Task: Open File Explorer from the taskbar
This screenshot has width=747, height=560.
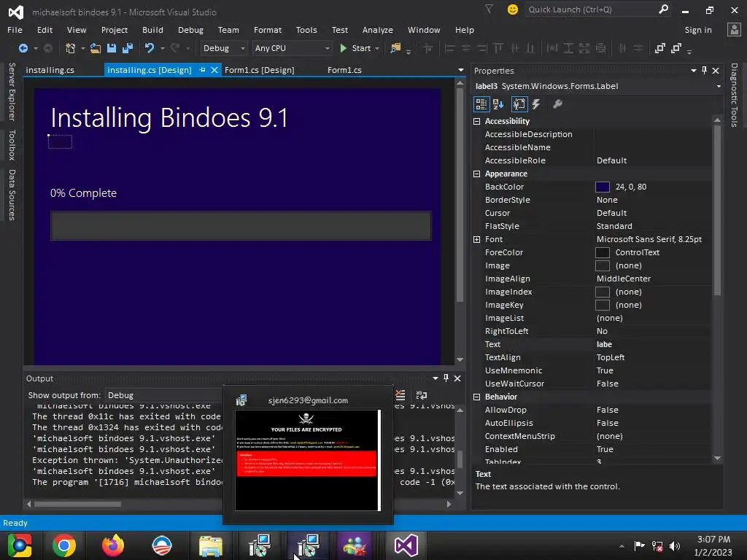Action: (x=211, y=545)
